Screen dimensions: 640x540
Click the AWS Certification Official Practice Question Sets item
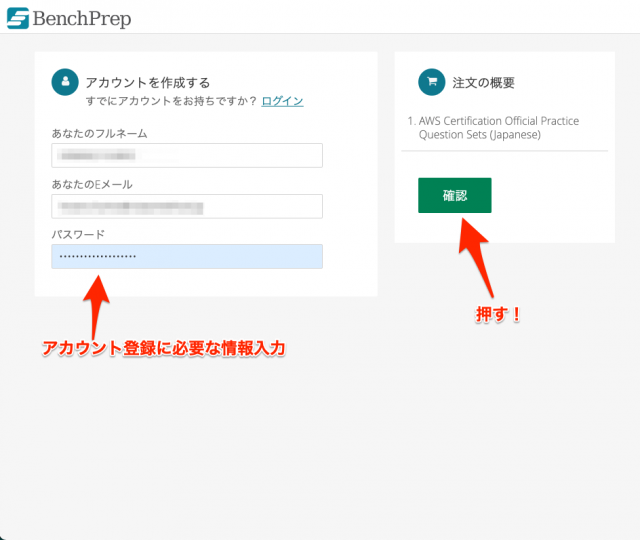493,128
